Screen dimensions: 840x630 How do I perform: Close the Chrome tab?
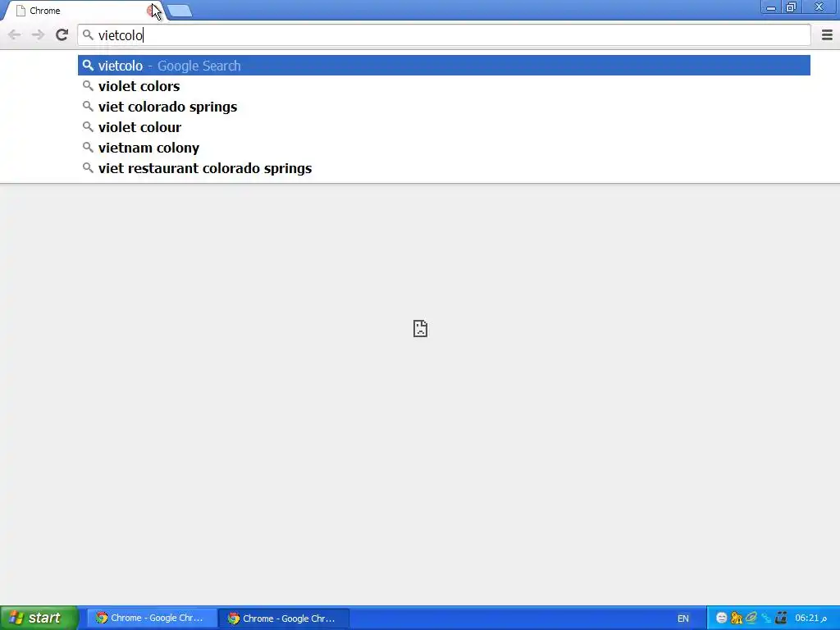point(151,10)
